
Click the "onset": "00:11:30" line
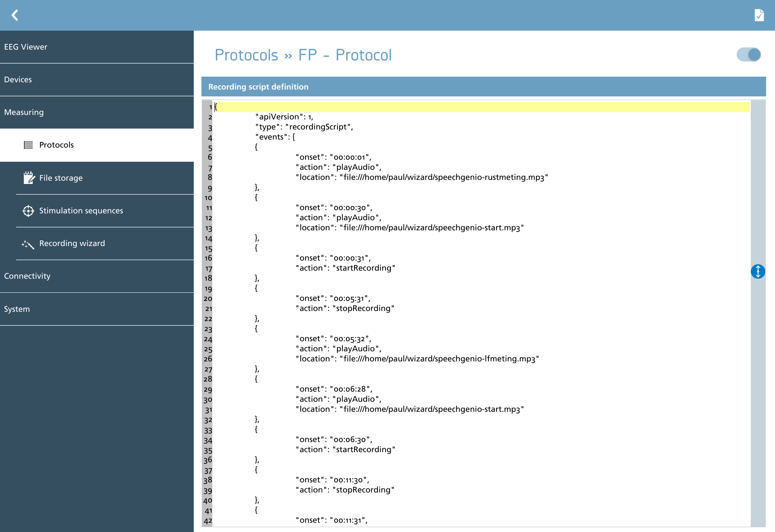(x=332, y=480)
